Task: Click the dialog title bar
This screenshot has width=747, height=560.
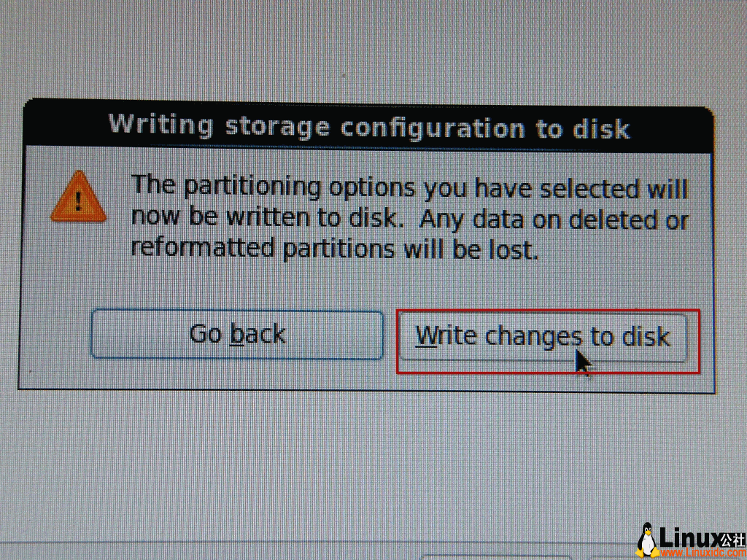Action: click(368, 127)
